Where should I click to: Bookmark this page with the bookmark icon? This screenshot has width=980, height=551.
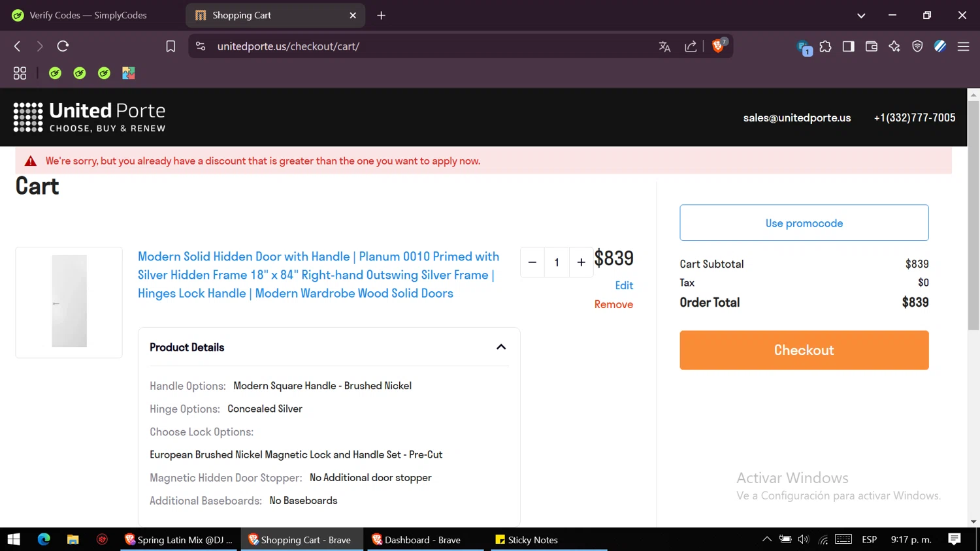(171, 46)
